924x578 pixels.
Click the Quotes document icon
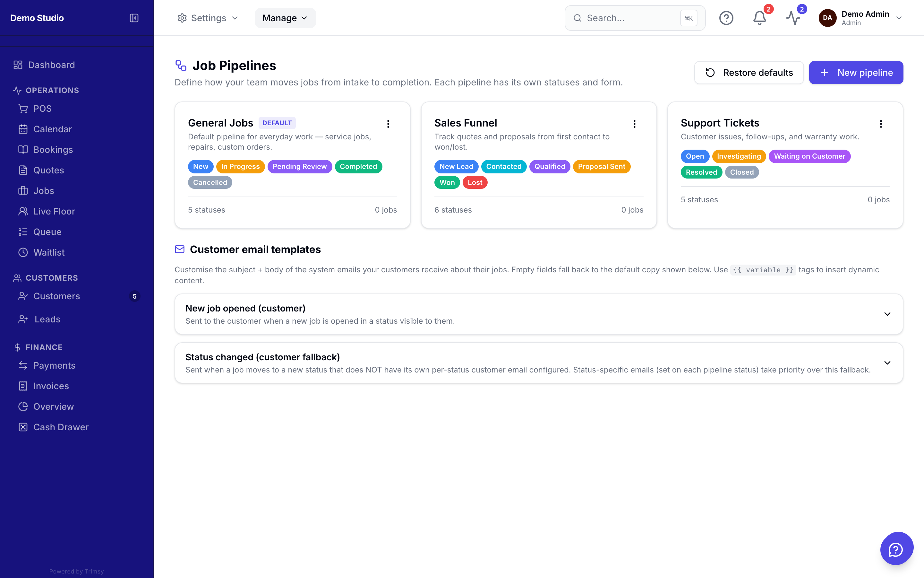pos(23,170)
